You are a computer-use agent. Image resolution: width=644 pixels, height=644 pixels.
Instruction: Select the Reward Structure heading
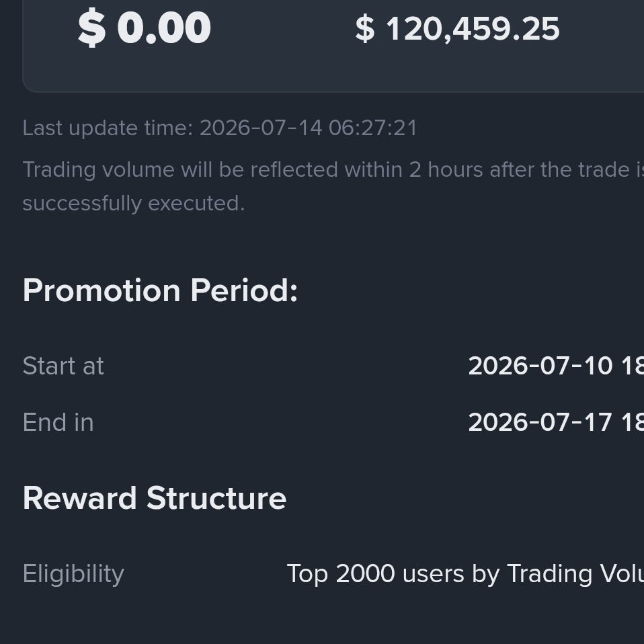pyautogui.click(x=155, y=498)
